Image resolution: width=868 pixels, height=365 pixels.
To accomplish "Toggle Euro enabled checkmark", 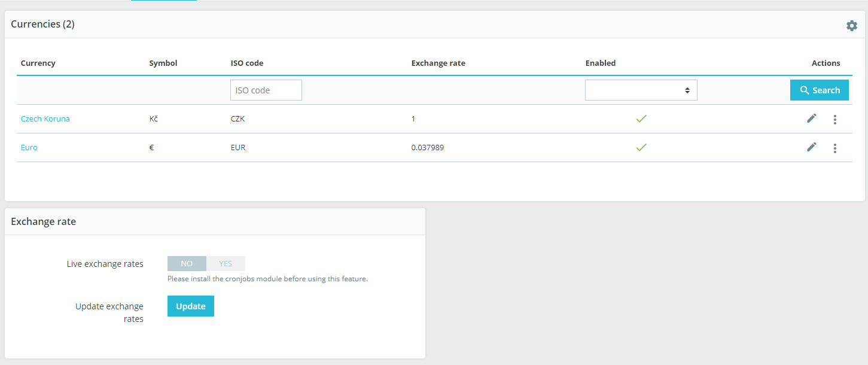I will (x=641, y=148).
